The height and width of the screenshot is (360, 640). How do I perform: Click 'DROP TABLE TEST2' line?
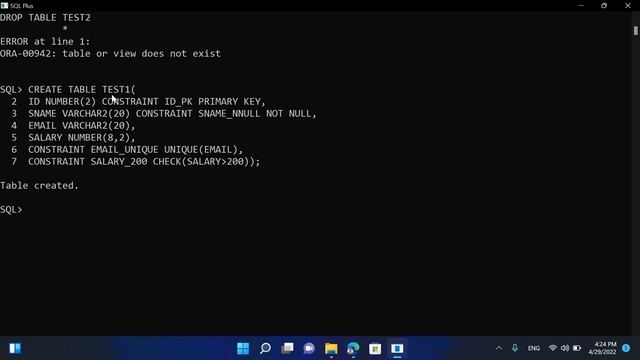tap(45, 18)
